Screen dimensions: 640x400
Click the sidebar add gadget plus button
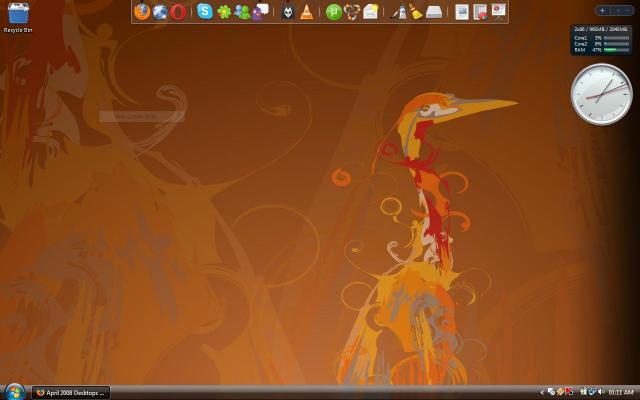pos(602,11)
